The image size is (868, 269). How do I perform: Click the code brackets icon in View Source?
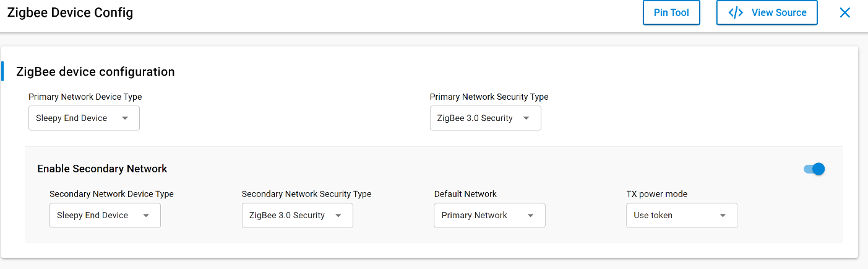point(736,12)
